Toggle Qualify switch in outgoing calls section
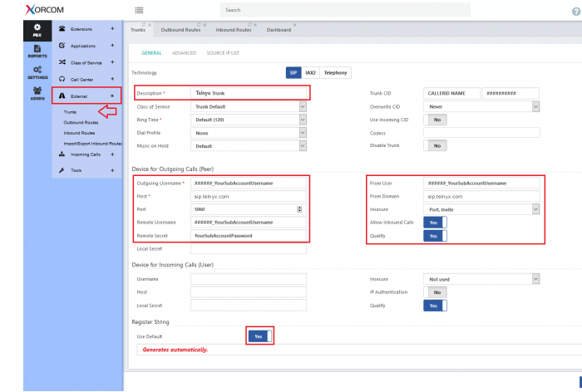582x392 pixels. (x=435, y=236)
